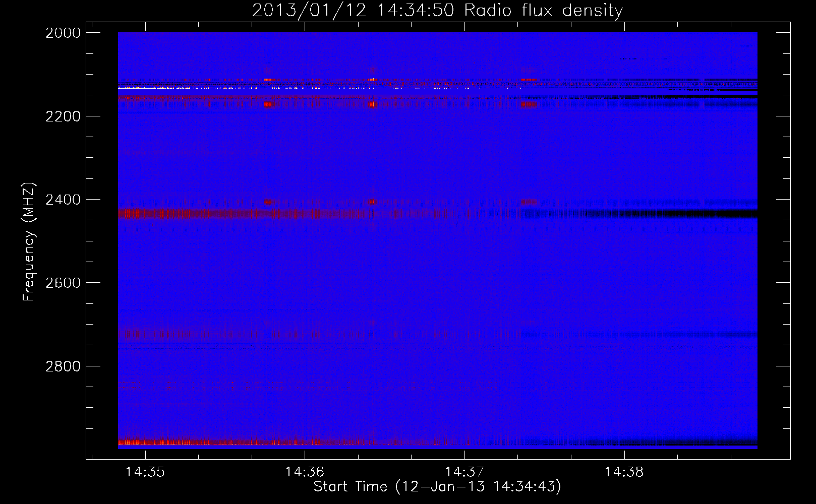Click the X-axis label "Start Time (12-Jan-13 14:34:43)"
Screen dimensions: 816x504
(437, 486)
